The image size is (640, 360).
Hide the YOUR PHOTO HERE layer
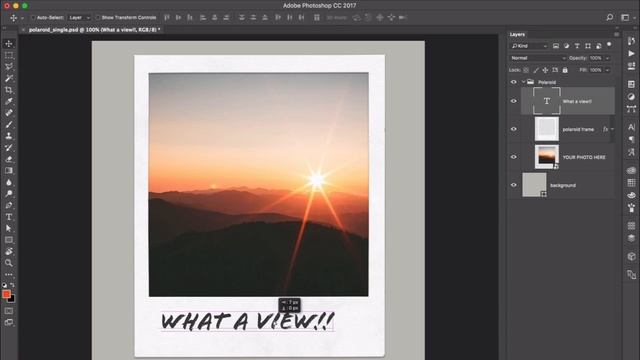[x=513, y=157]
